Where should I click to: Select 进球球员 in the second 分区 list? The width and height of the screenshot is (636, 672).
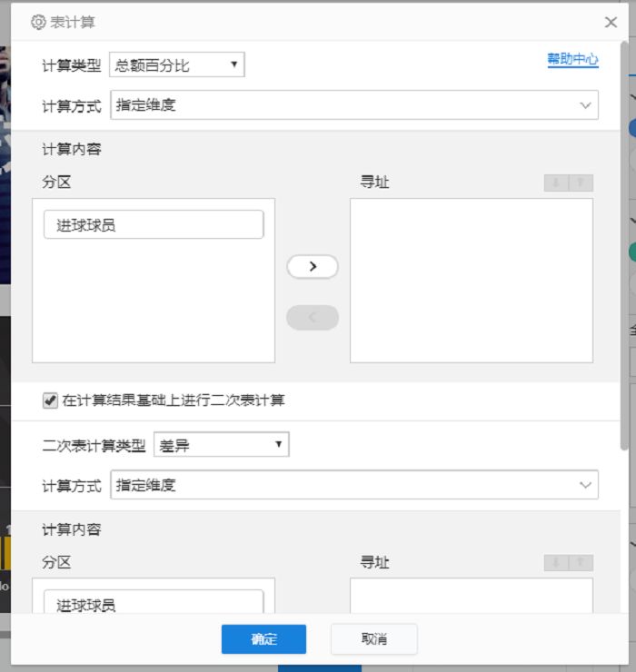point(154,602)
